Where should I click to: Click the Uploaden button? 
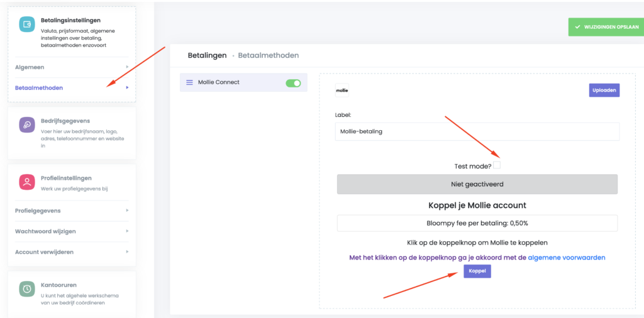(x=604, y=90)
